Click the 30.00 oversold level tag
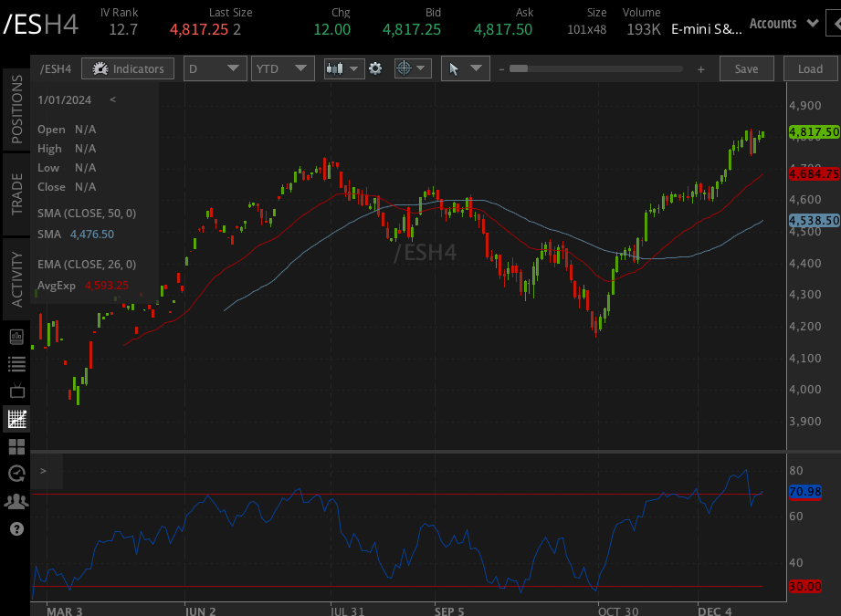The height and width of the screenshot is (616, 841). click(805, 587)
